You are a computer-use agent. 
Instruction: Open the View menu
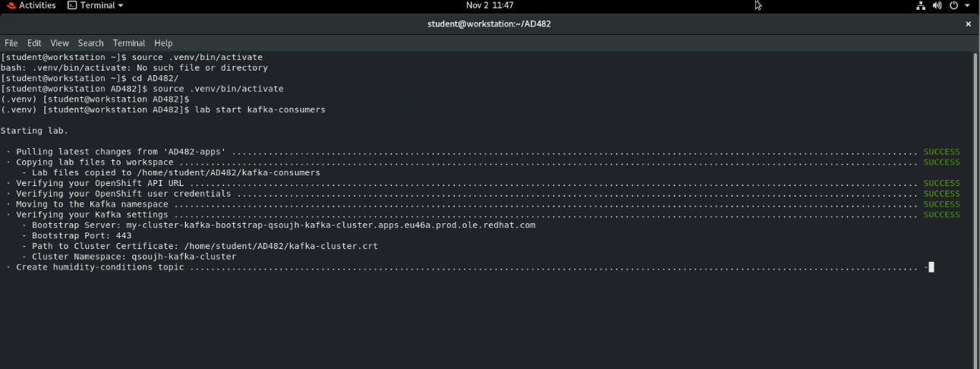(x=59, y=43)
